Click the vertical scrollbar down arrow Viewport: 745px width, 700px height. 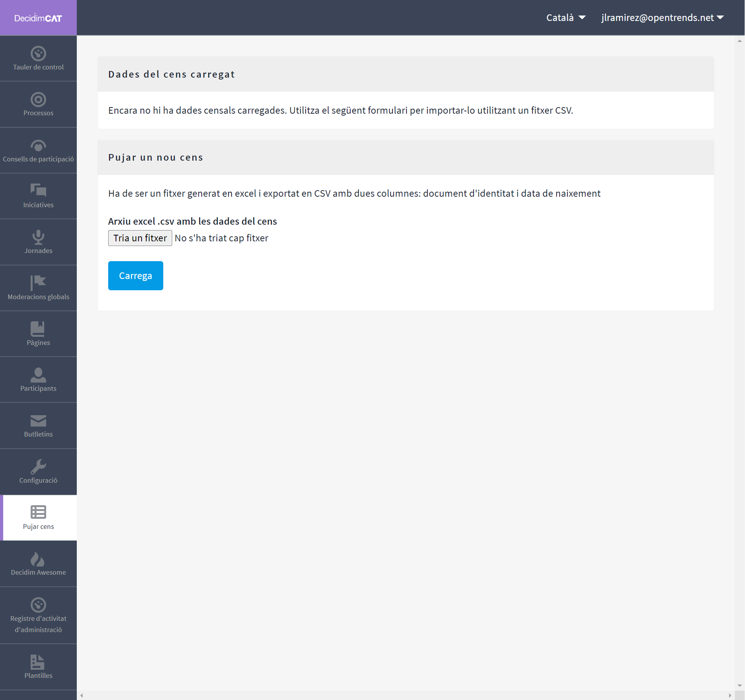[x=740, y=686]
